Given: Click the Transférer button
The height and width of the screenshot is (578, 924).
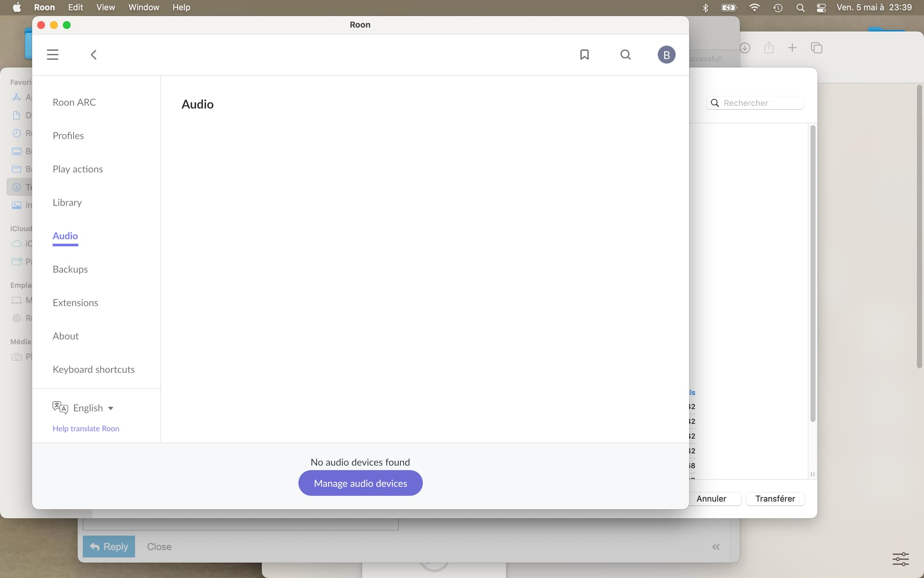Looking at the screenshot, I should [x=775, y=499].
